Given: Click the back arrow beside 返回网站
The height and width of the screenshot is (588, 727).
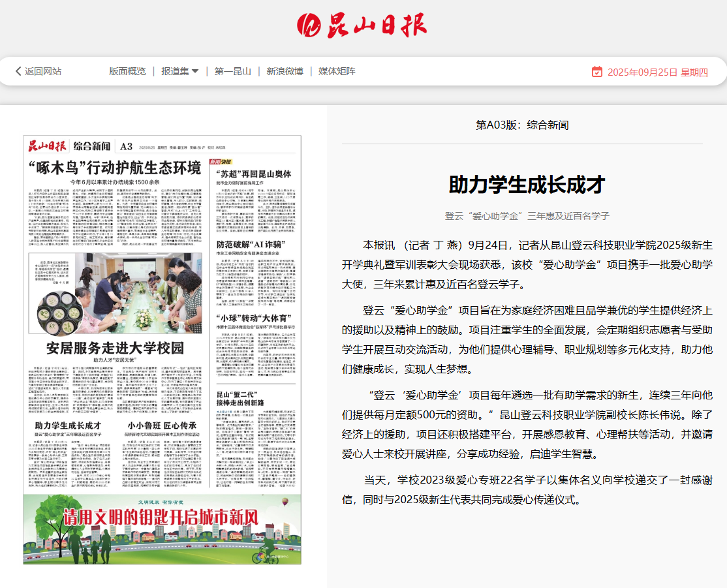Looking at the screenshot, I should coord(18,72).
